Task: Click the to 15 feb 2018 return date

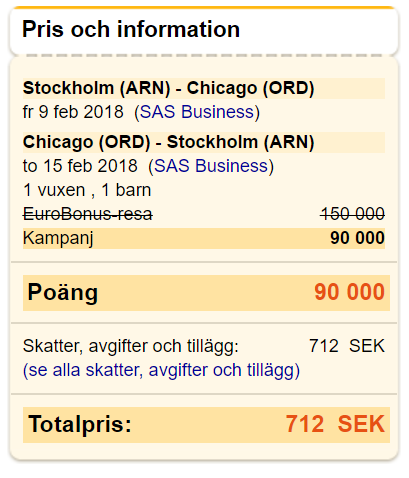Action: pos(80,166)
